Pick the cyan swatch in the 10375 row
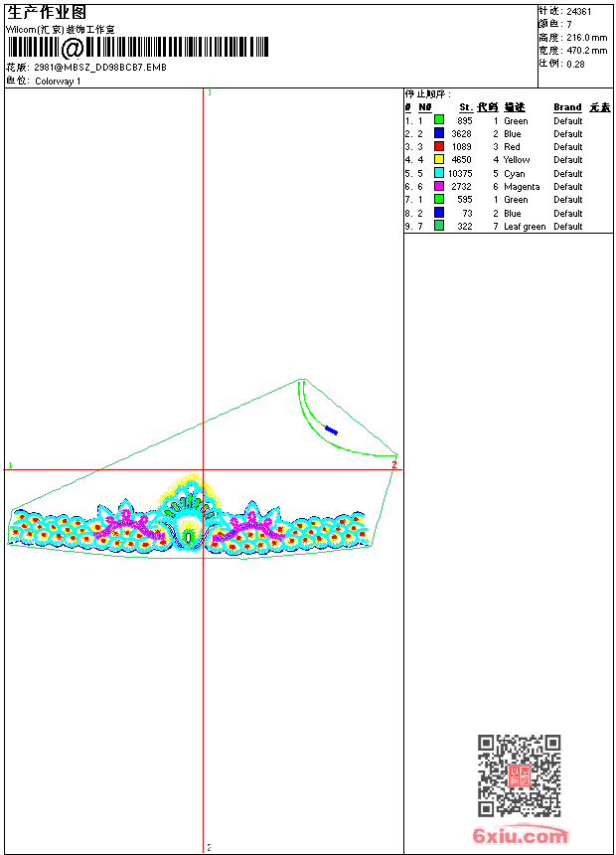616x855 pixels. tap(439, 173)
